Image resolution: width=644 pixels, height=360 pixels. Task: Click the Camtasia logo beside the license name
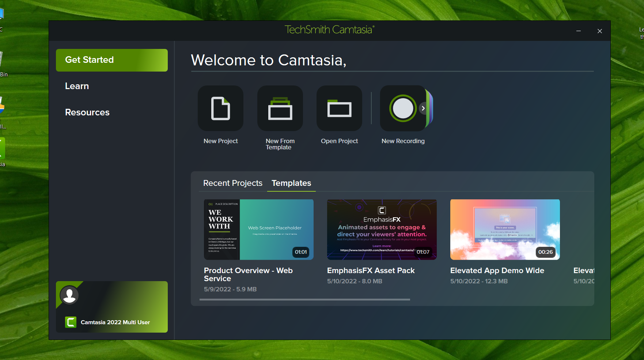[x=71, y=322]
